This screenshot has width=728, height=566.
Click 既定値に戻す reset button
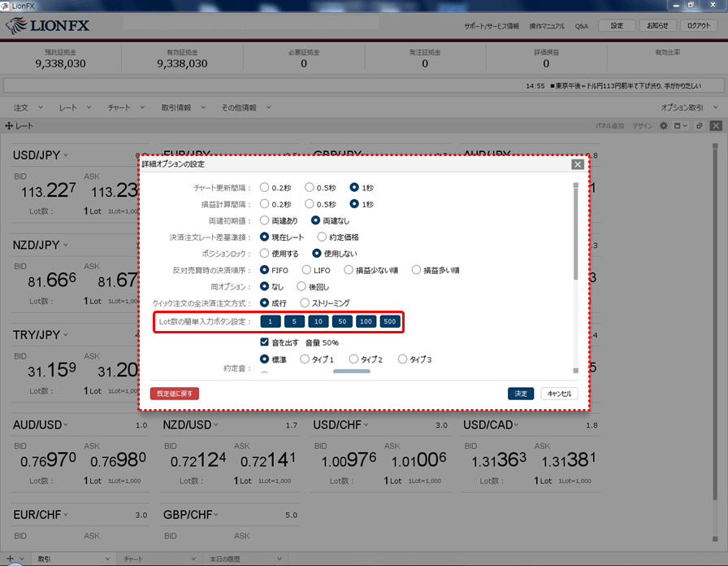click(175, 394)
